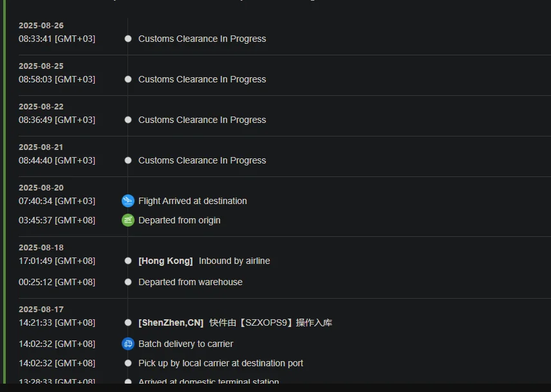Screen dimensions: 551x392
Task: Click the 2025-08-18 date header
Action: (41, 247)
